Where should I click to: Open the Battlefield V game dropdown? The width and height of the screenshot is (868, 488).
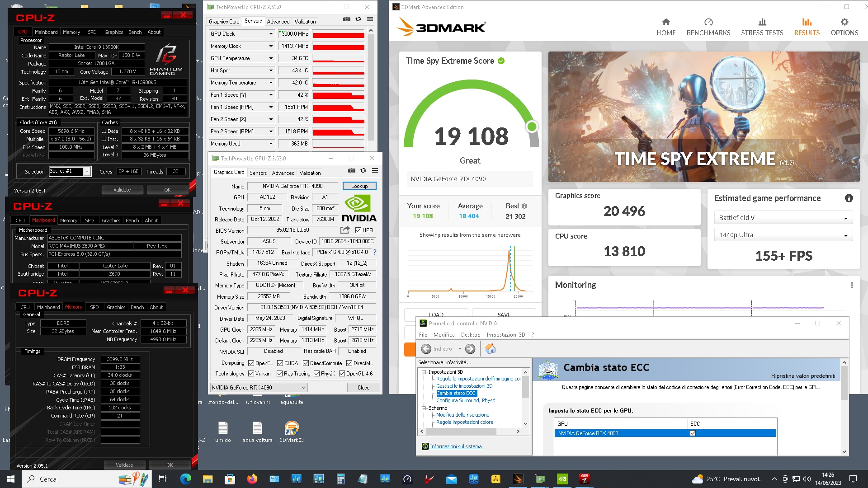point(783,218)
